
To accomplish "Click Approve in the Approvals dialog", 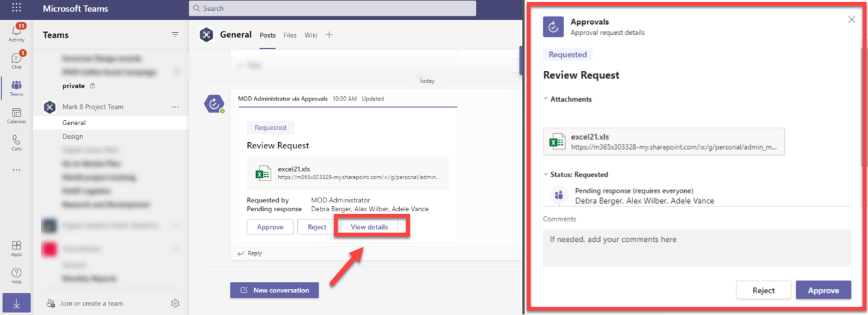I will pos(823,290).
